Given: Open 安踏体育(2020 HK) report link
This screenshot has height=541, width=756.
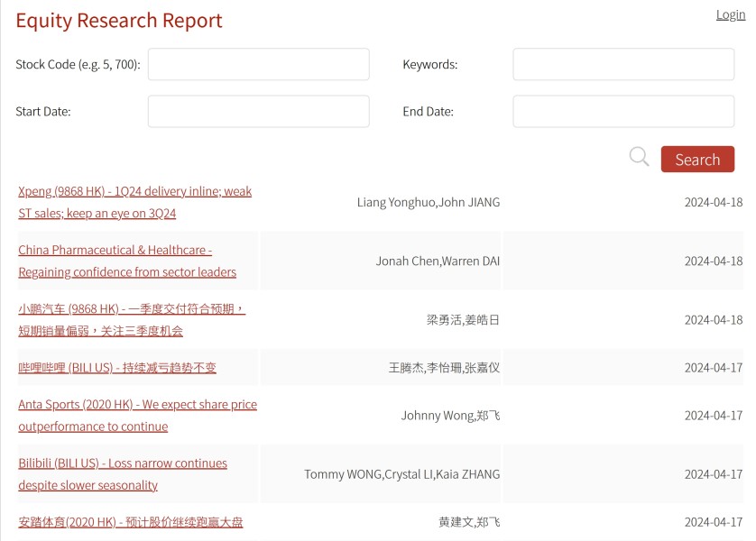Looking at the screenshot, I should tap(131, 522).
